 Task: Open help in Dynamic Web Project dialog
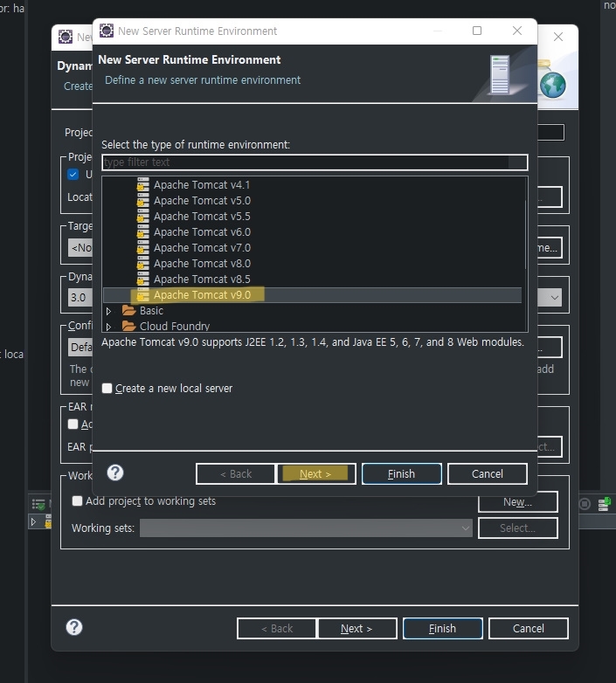point(74,627)
